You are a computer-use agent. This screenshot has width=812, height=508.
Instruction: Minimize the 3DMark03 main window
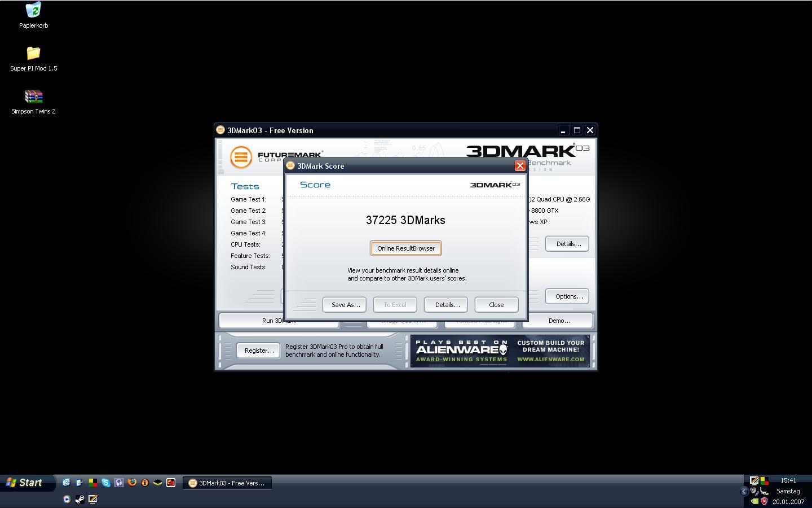click(563, 130)
